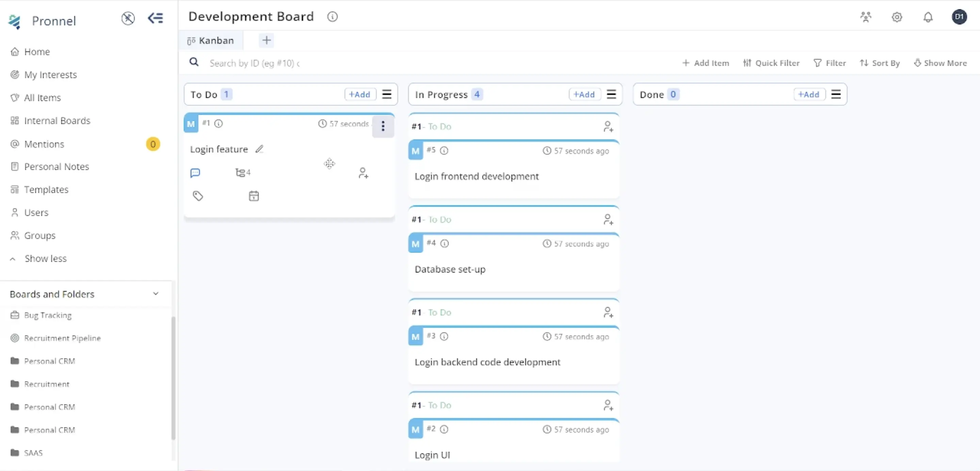Open Groups in sidebar
Viewport: 980px width, 471px height.
tap(39, 235)
